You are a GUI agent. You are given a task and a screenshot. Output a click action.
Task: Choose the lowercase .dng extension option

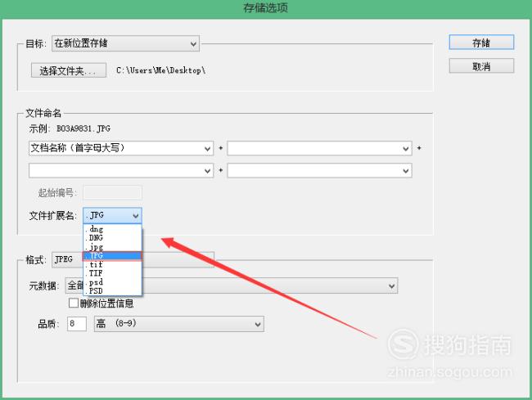coord(112,229)
